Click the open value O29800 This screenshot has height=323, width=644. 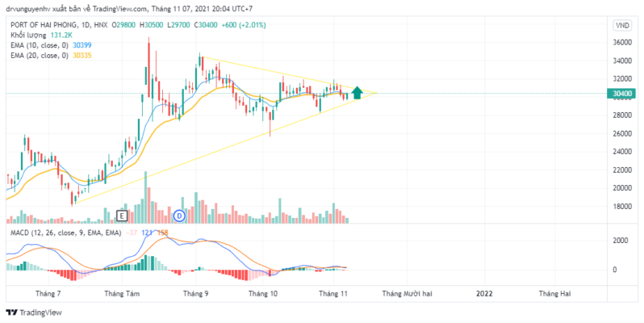[x=123, y=25]
